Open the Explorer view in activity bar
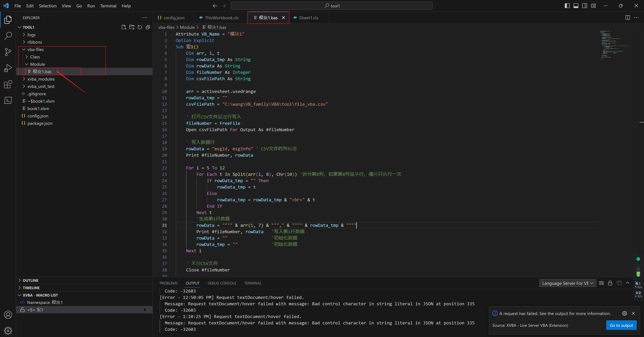Screen dimensions: 644x337 [8, 20]
